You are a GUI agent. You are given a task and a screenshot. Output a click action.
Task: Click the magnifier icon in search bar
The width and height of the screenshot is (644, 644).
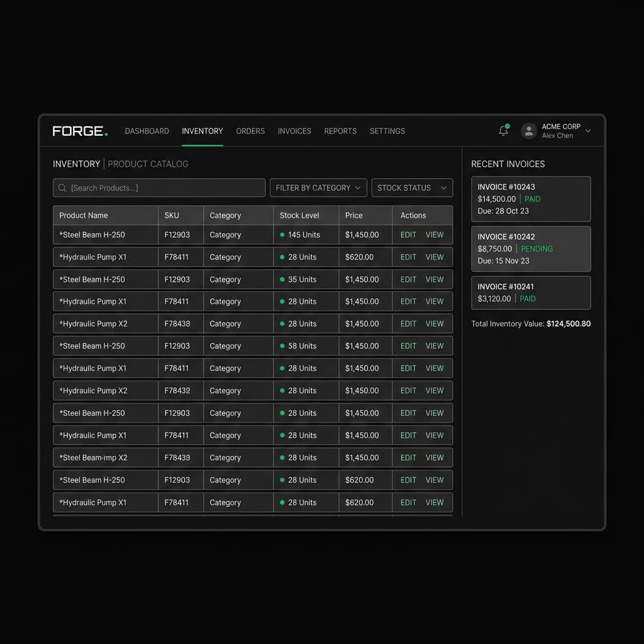point(62,188)
